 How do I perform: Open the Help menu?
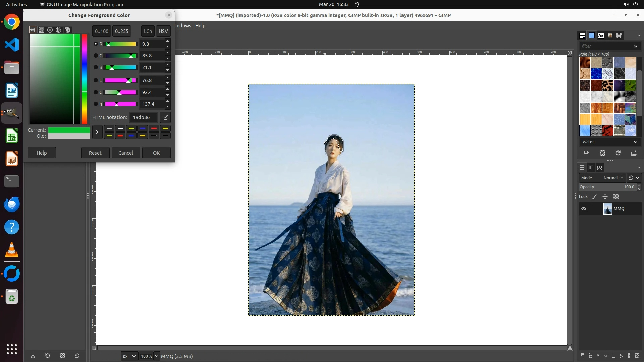[200, 26]
